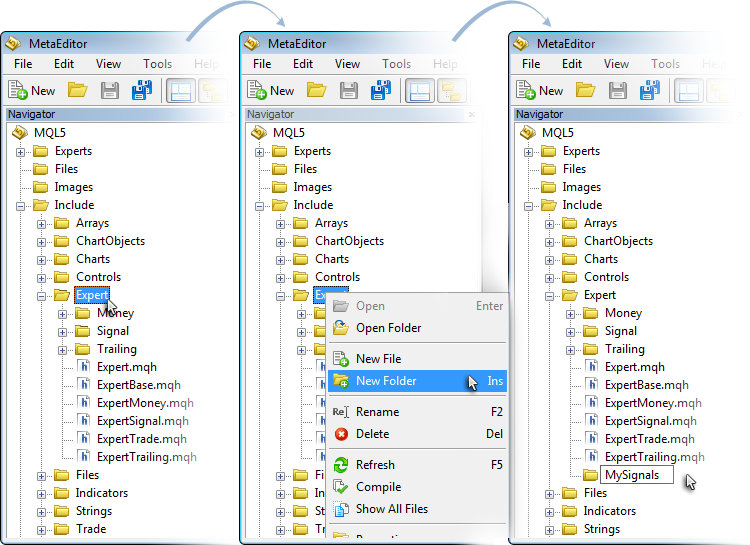The width and height of the screenshot is (750, 545).
Task: Expand Indicators folder in left window
Action: pyautogui.click(x=41, y=494)
